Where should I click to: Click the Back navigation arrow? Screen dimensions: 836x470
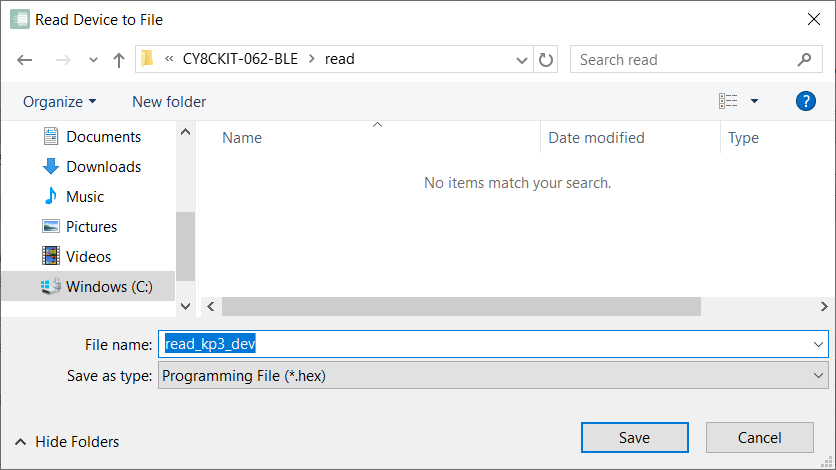coord(25,60)
